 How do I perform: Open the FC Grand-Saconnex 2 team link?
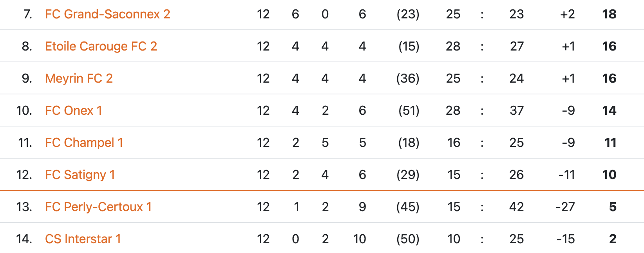tap(107, 14)
